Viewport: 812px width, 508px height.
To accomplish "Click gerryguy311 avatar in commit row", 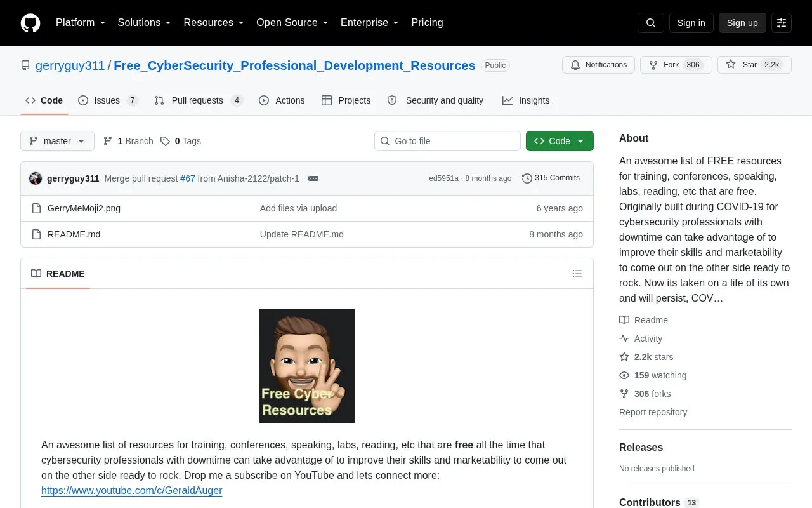I will 36,178.
